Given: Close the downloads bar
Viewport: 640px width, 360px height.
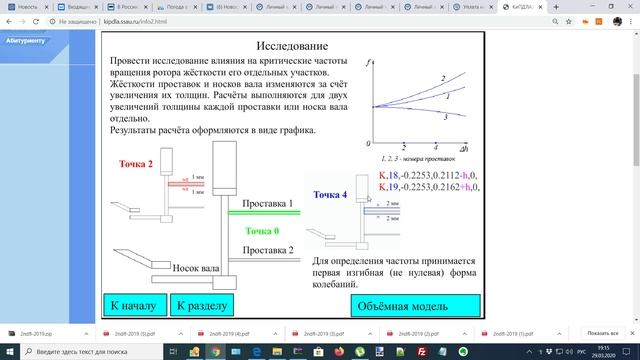Looking at the screenshot, I should tap(632, 333).
